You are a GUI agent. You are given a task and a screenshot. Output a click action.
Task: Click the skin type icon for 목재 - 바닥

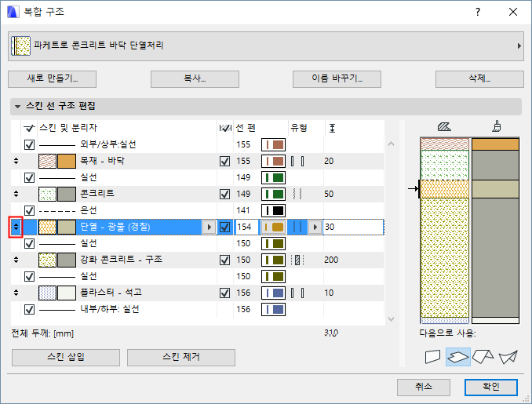click(x=297, y=161)
